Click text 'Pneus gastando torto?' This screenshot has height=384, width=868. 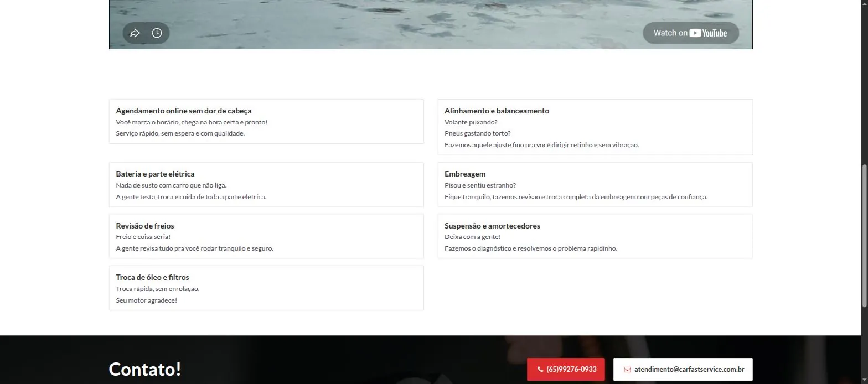478,133
